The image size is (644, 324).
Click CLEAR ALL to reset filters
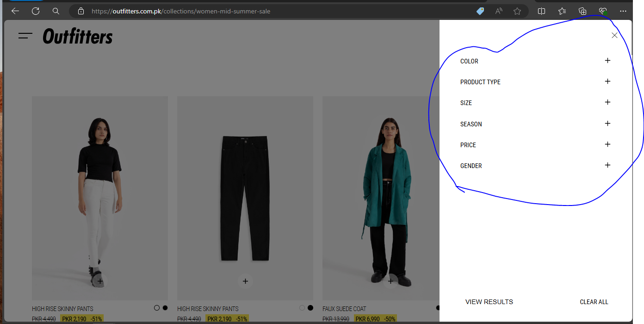coord(594,302)
